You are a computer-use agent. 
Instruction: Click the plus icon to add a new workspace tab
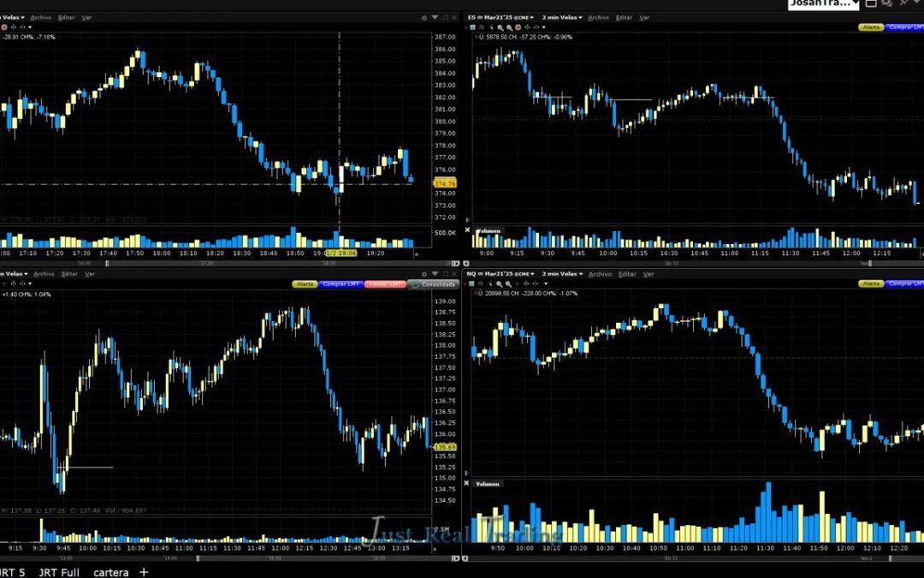coord(144,572)
